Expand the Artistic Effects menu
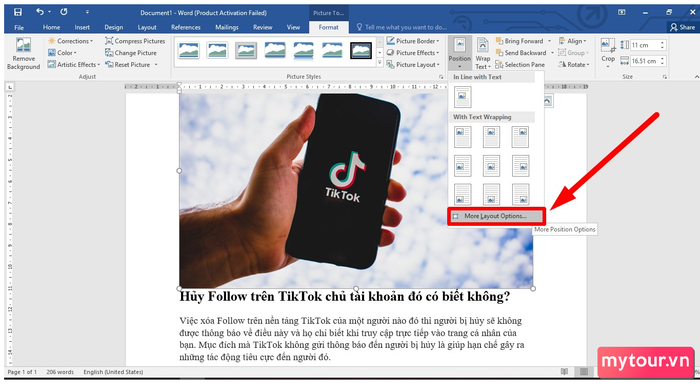Screen dimensions: 700x386 pos(74,65)
